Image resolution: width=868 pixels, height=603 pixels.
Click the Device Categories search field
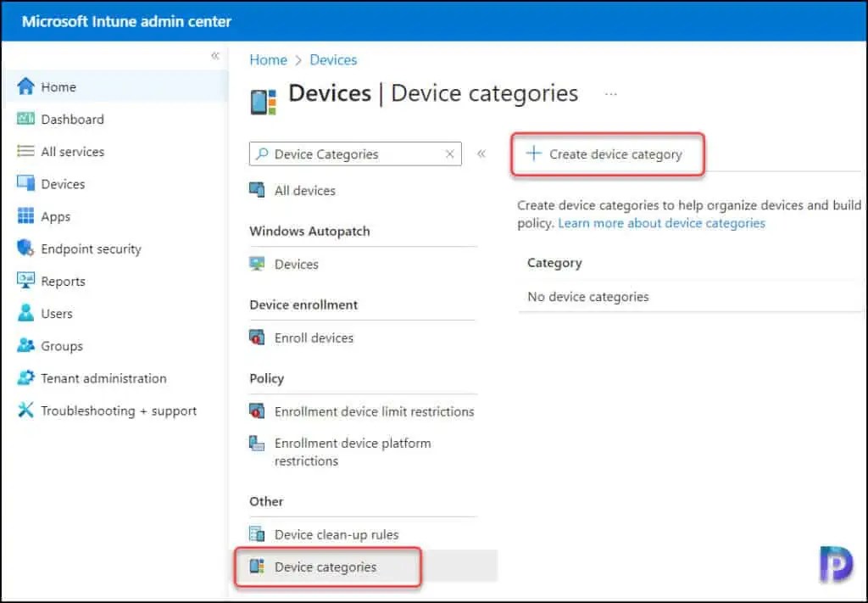pyautogui.click(x=356, y=154)
